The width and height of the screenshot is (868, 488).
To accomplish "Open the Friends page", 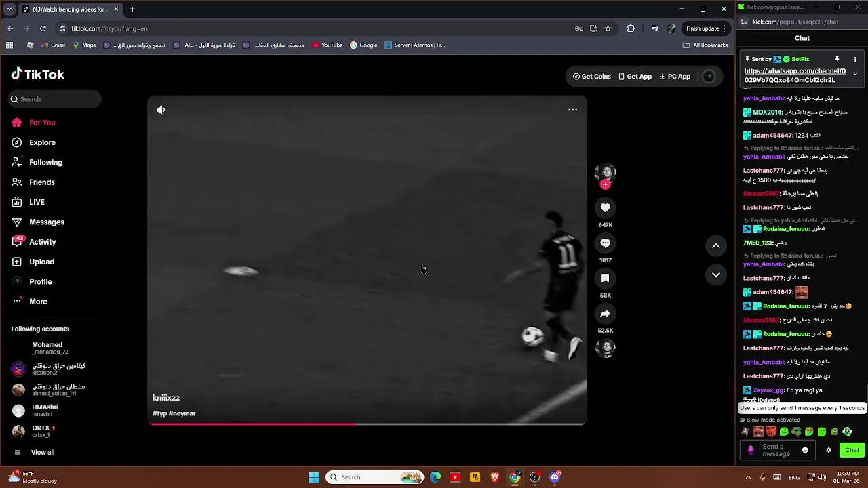I will 34,182.
